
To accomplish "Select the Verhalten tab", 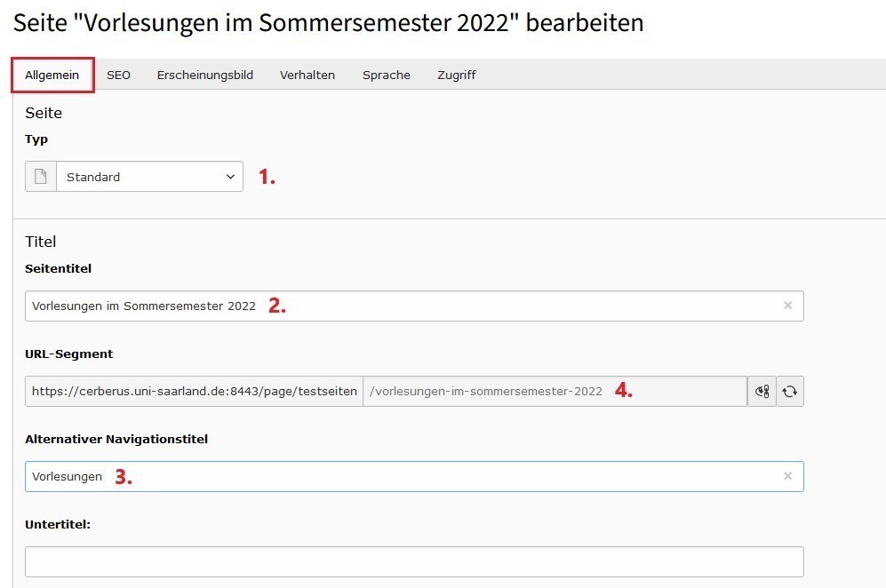I will 307,75.
